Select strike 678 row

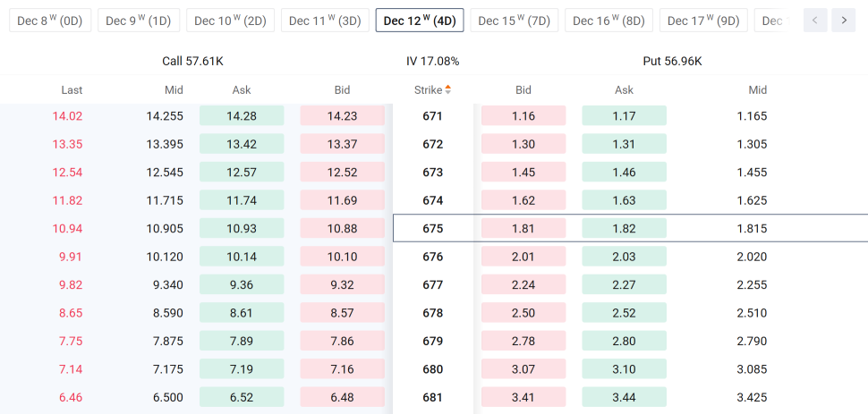point(434,313)
